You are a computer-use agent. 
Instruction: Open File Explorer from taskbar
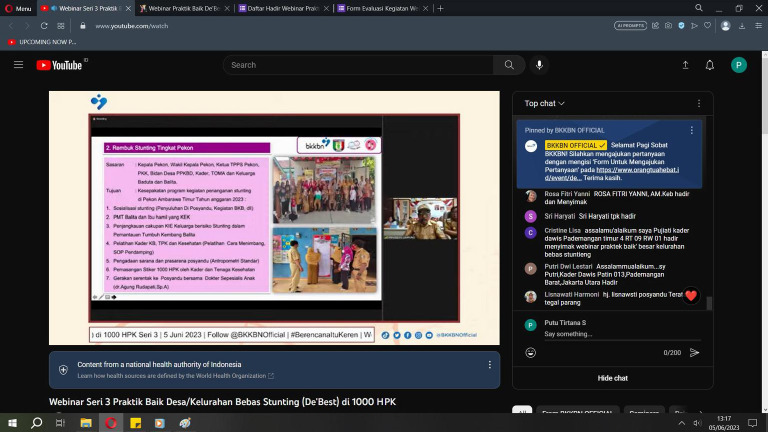[86, 423]
